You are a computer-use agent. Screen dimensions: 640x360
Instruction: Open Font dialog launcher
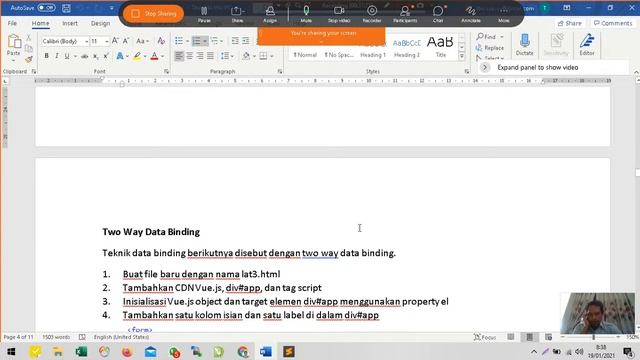coord(166,71)
